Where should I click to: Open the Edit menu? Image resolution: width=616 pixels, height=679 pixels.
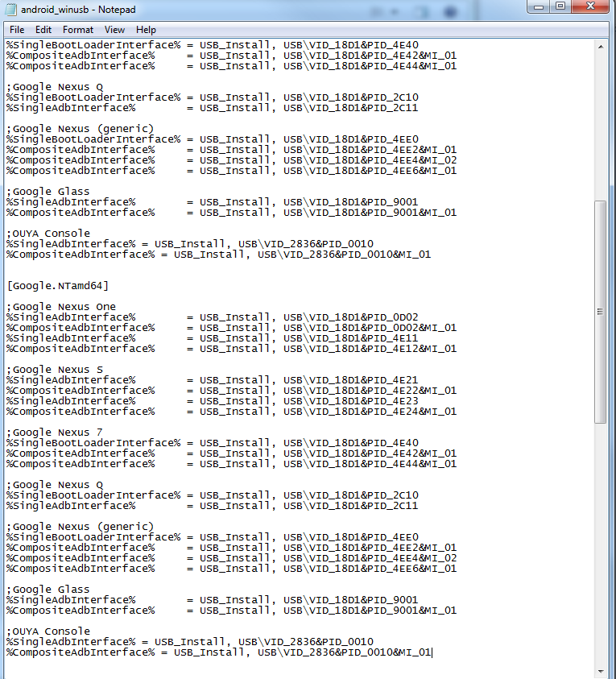pos(43,30)
